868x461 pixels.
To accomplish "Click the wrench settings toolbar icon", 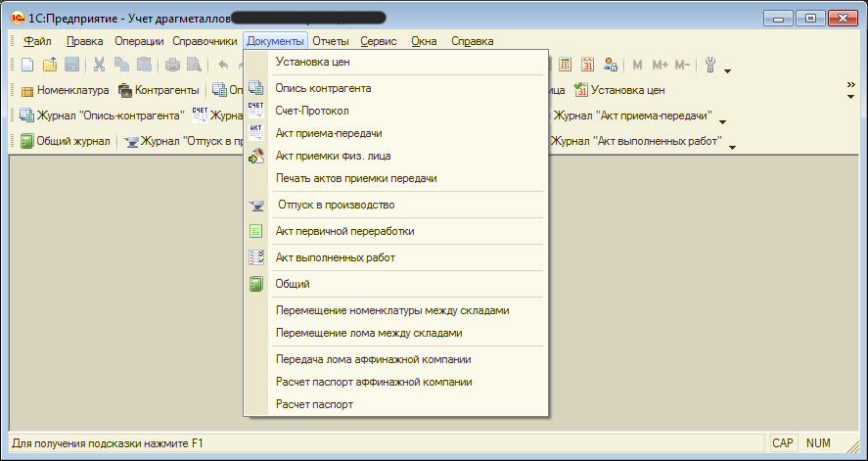I will coord(711,66).
